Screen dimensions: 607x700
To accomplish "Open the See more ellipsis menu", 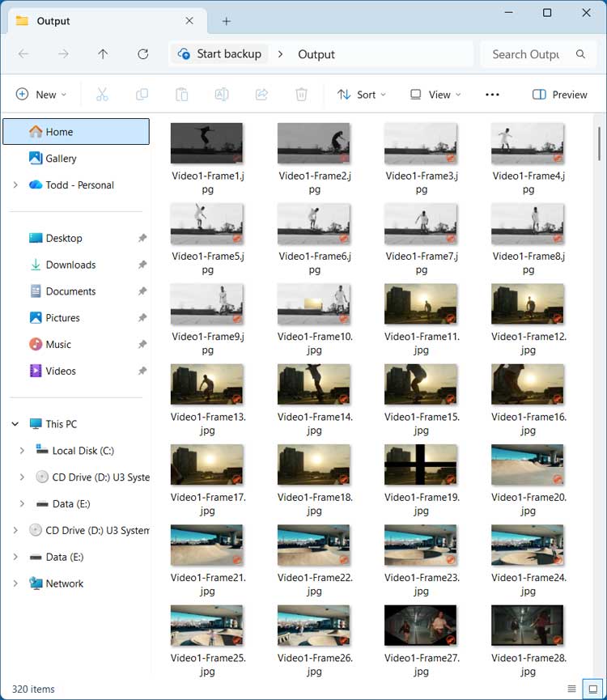I will tap(492, 95).
